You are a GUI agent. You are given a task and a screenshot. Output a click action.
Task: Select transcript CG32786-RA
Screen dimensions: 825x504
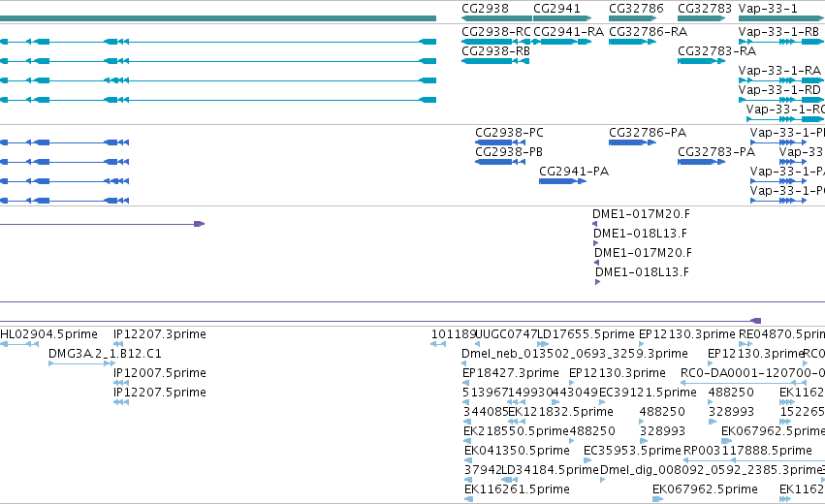648,32
